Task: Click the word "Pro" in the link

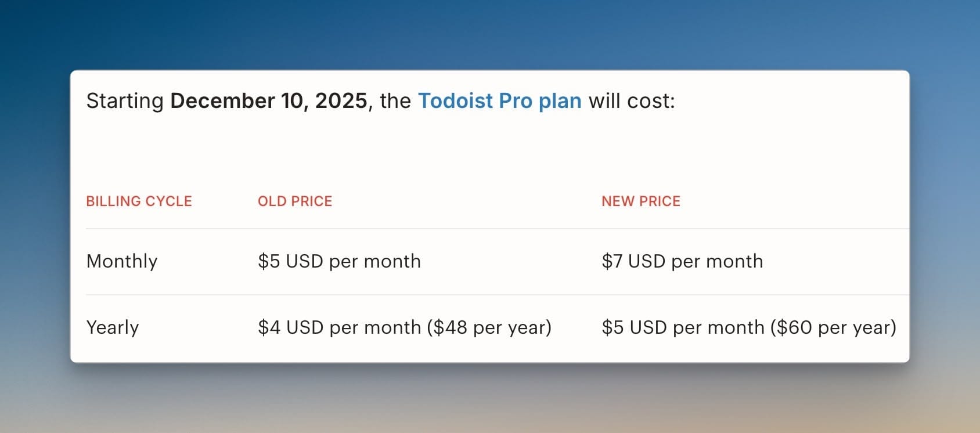Action: (515, 101)
